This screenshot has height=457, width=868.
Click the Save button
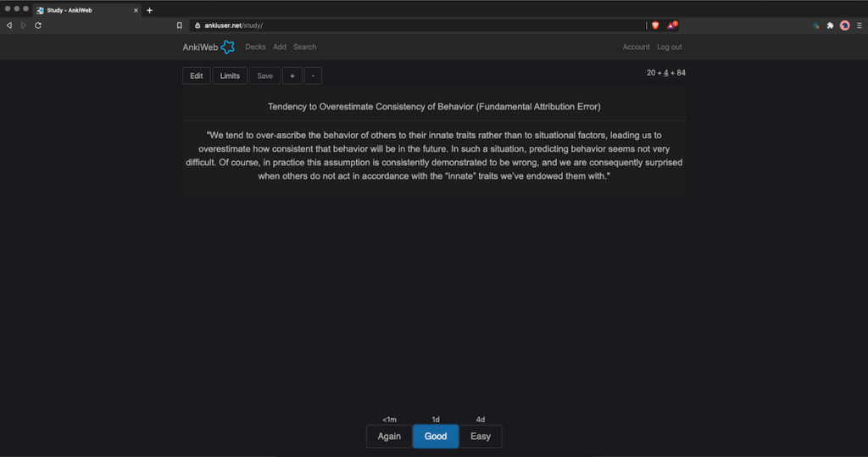(x=264, y=76)
